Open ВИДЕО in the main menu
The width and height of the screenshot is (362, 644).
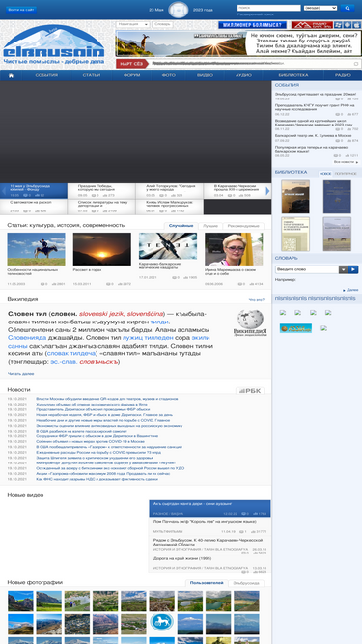[205, 75]
